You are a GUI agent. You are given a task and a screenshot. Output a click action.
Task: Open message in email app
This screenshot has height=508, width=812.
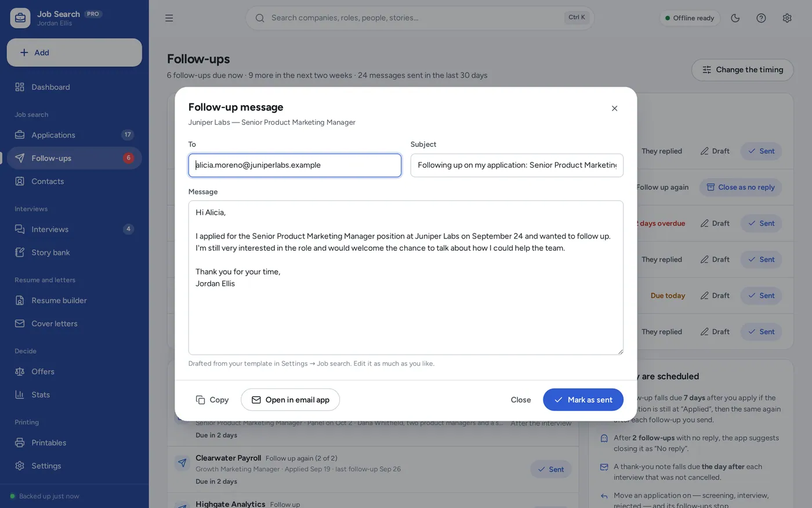[290, 399]
